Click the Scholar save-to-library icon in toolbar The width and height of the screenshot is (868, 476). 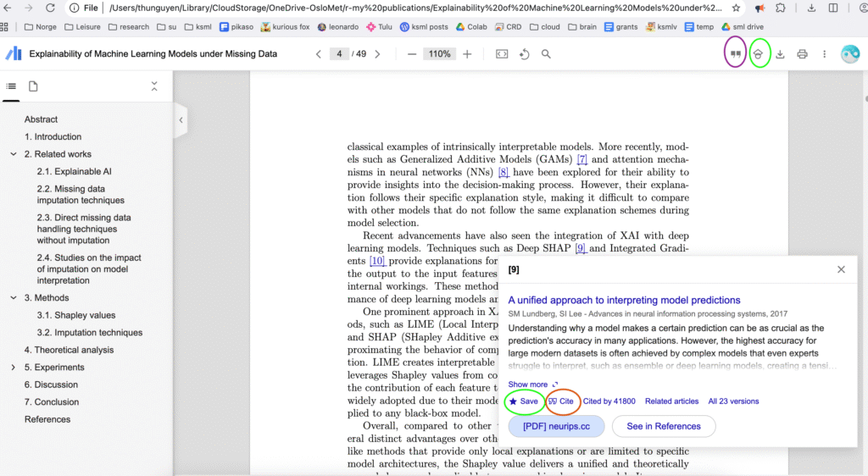tap(759, 54)
